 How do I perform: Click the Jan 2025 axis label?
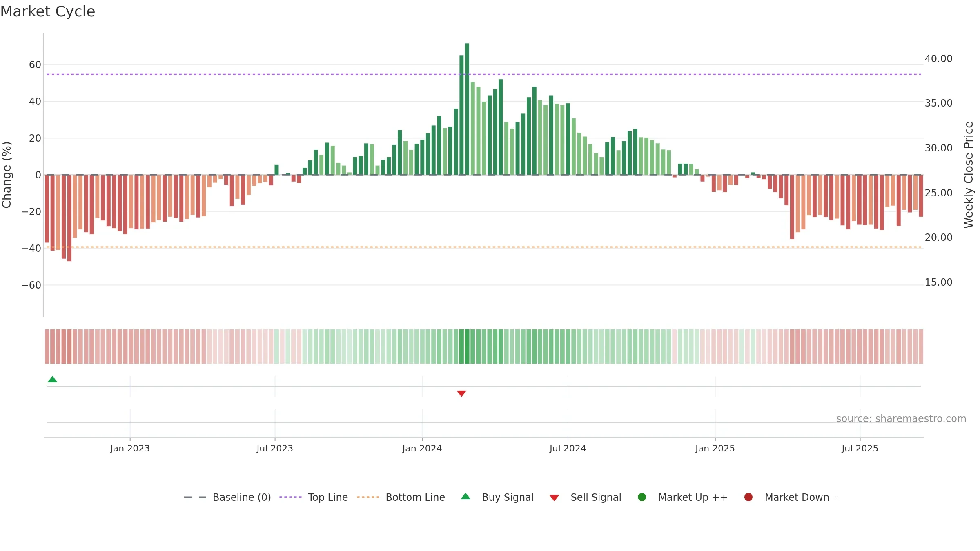(x=715, y=448)
